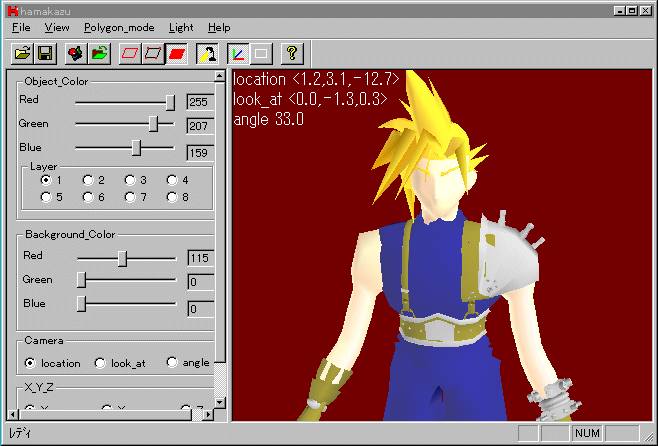Image resolution: width=658 pixels, height=446 pixels.
Task: Click the panel vertical scrollbar up arrow
Action: [220, 76]
